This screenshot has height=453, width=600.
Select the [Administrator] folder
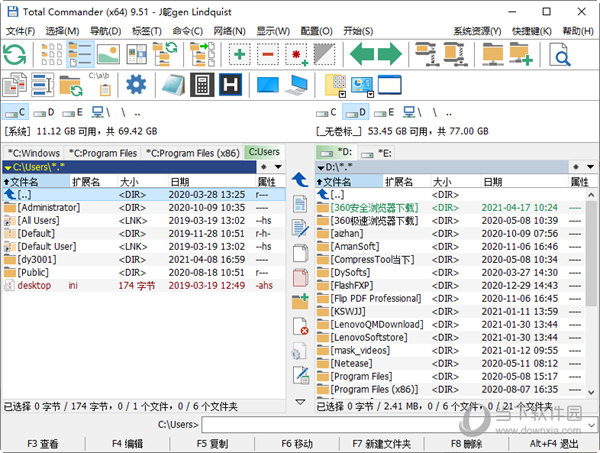click(x=143, y=208)
